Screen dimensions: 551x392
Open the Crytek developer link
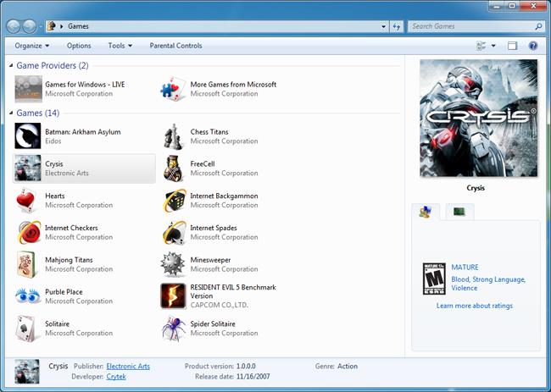pyautogui.click(x=116, y=377)
